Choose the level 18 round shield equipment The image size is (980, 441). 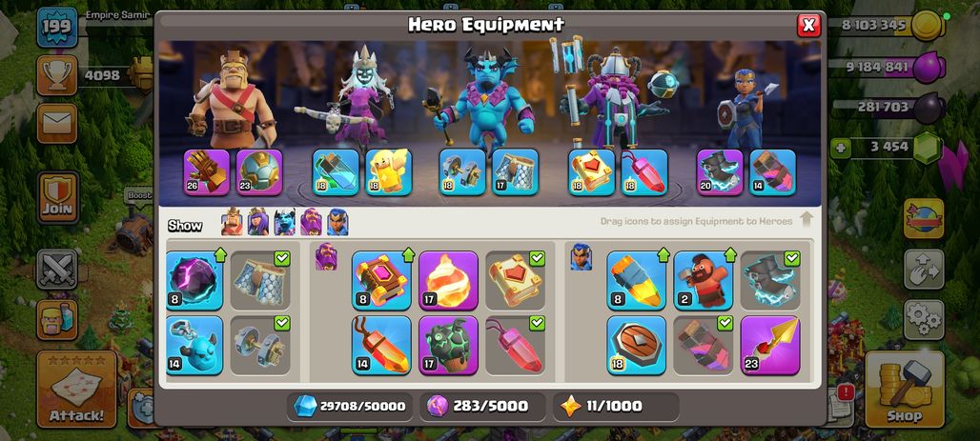click(636, 346)
